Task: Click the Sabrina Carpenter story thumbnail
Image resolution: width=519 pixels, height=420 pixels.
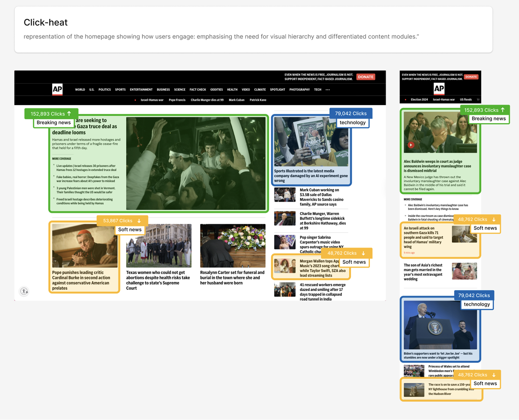Action: pyautogui.click(x=285, y=242)
